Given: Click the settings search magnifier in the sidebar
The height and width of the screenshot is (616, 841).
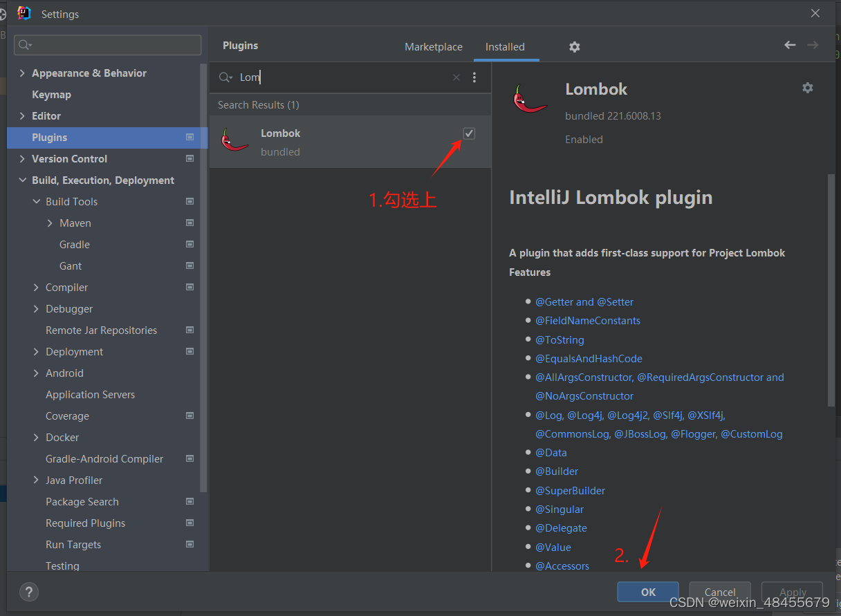Looking at the screenshot, I should coord(23,44).
